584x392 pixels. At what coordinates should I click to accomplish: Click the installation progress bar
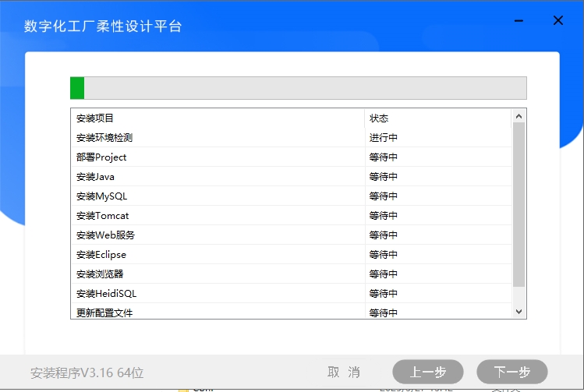[299, 88]
